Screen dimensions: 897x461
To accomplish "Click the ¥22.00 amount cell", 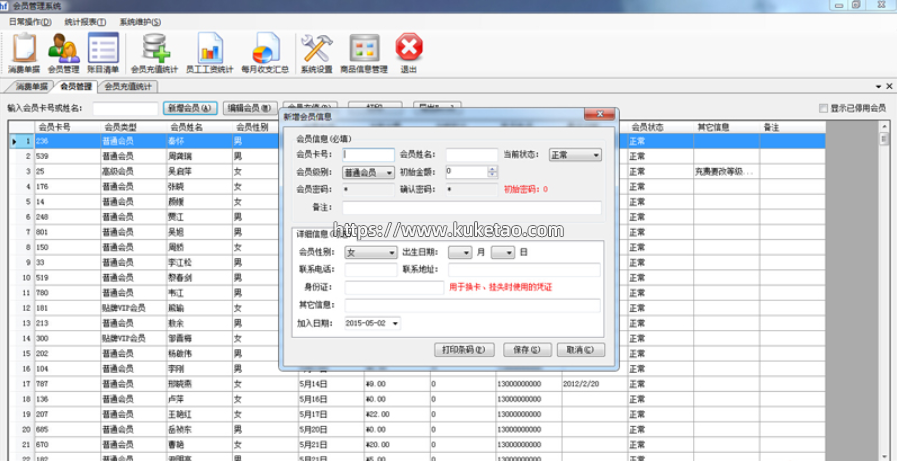I will pyautogui.click(x=397, y=414).
